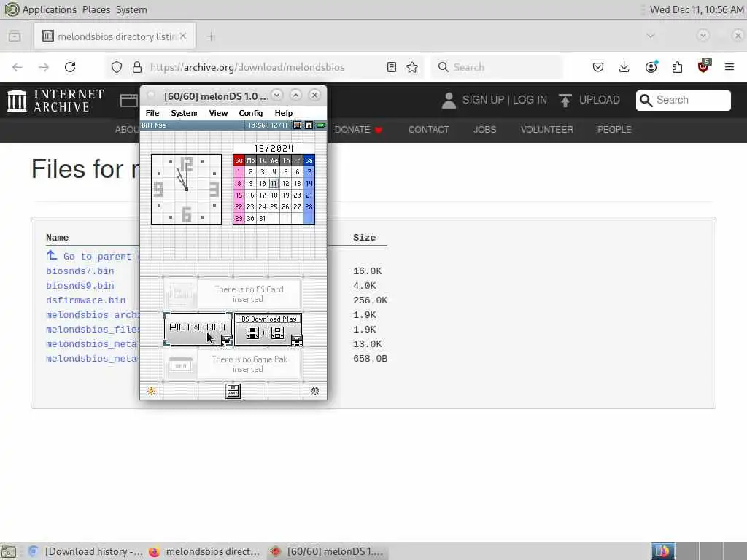Click the site padlock icon

click(137, 67)
